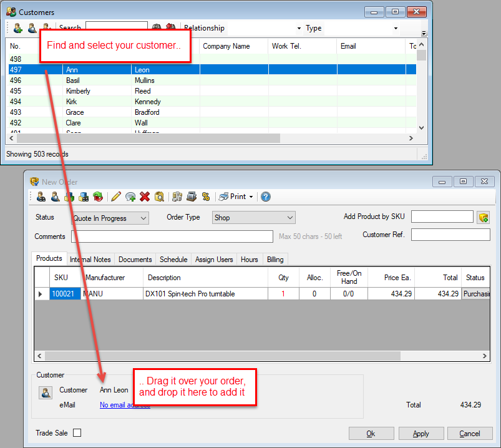Screen dimensions: 501x448
Task: Click the add customer icon in Customers toolbar
Action: pos(17,28)
